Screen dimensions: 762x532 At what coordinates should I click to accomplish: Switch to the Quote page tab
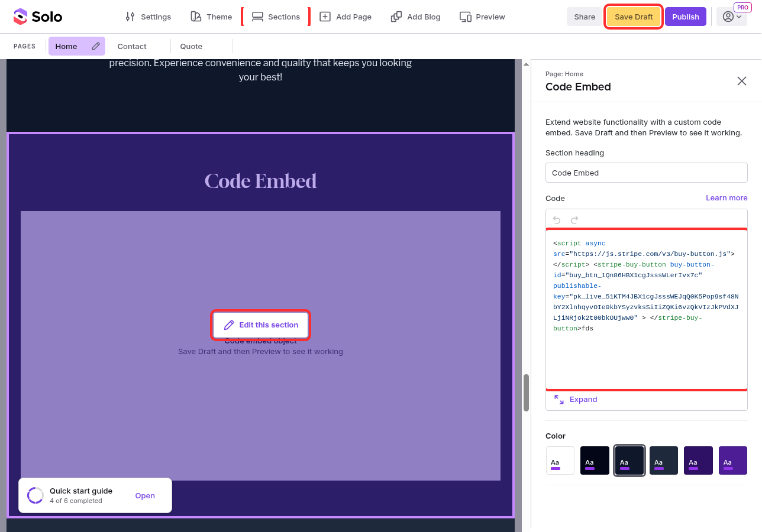click(x=191, y=46)
